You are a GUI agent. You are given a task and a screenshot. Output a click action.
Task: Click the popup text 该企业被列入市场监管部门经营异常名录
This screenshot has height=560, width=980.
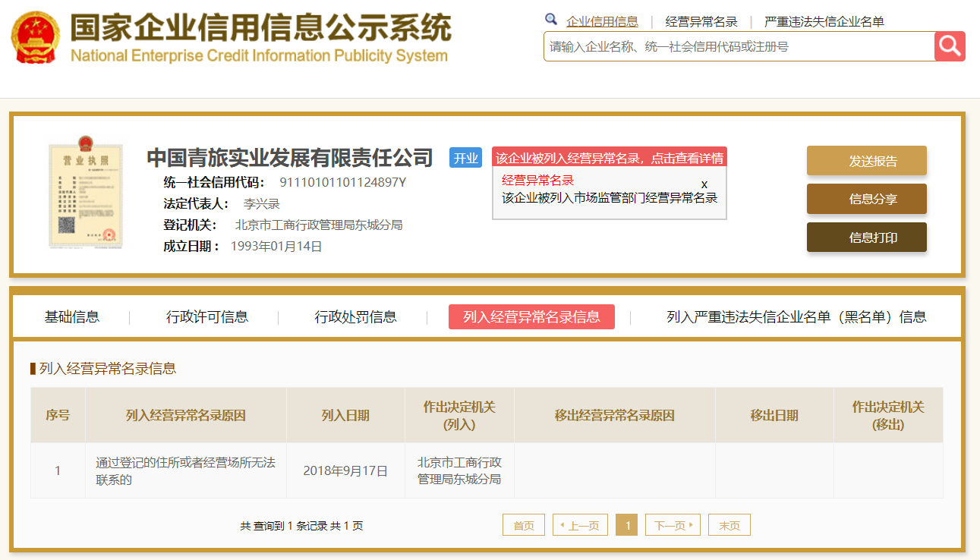pos(610,198)
